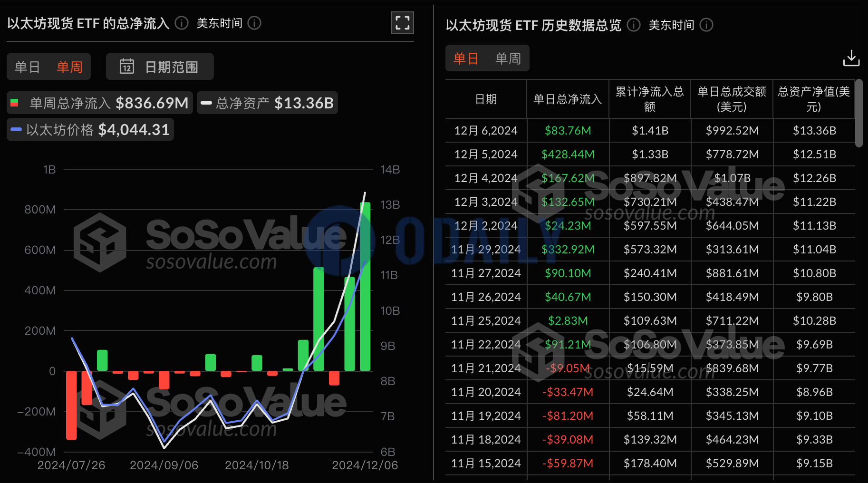This screenshot has width=868, height=483.
Task: Click trading volume value $1.07B
Action: click(732, 178)
